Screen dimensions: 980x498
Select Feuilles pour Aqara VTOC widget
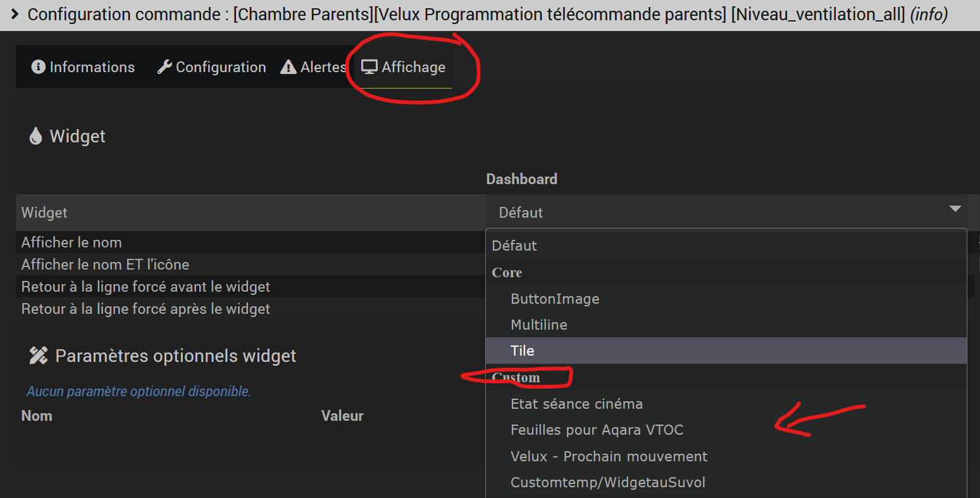(597, 430)
